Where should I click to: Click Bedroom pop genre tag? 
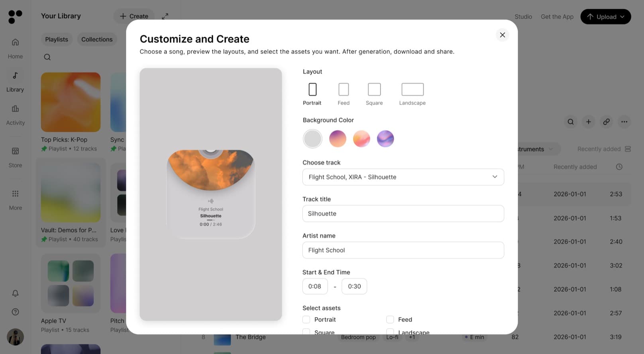click(358, 337)
